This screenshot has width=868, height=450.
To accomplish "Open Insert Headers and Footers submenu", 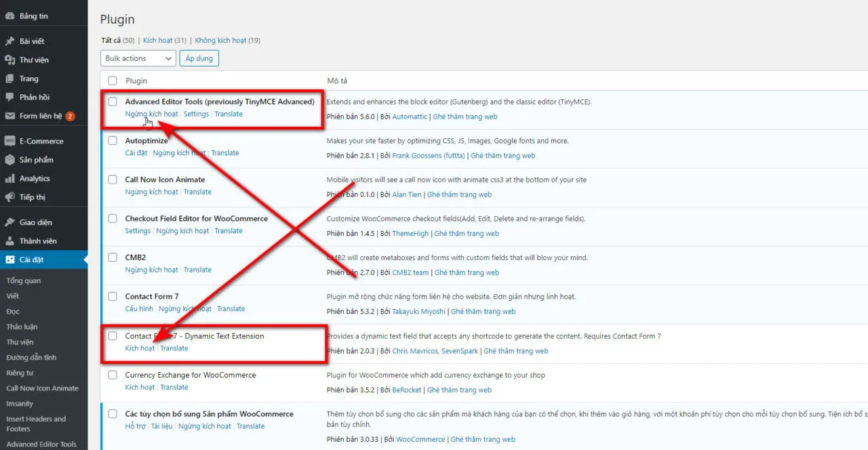I will (36, 424).
